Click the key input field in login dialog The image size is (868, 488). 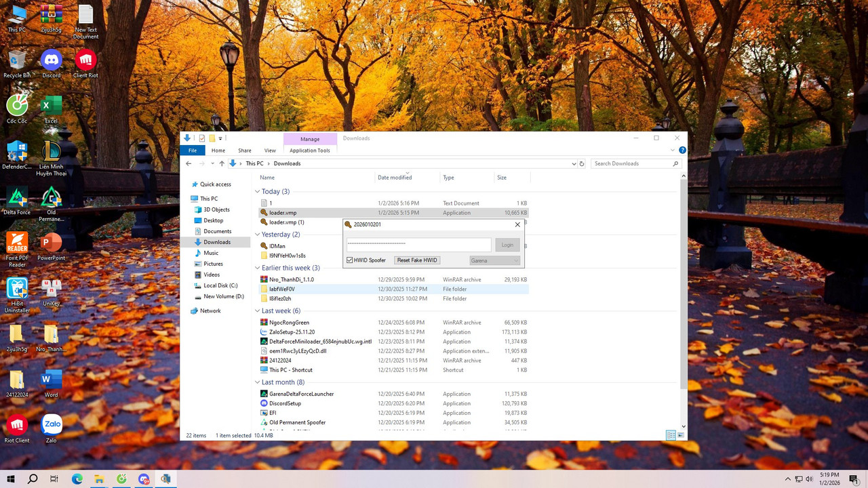[418, 245]
